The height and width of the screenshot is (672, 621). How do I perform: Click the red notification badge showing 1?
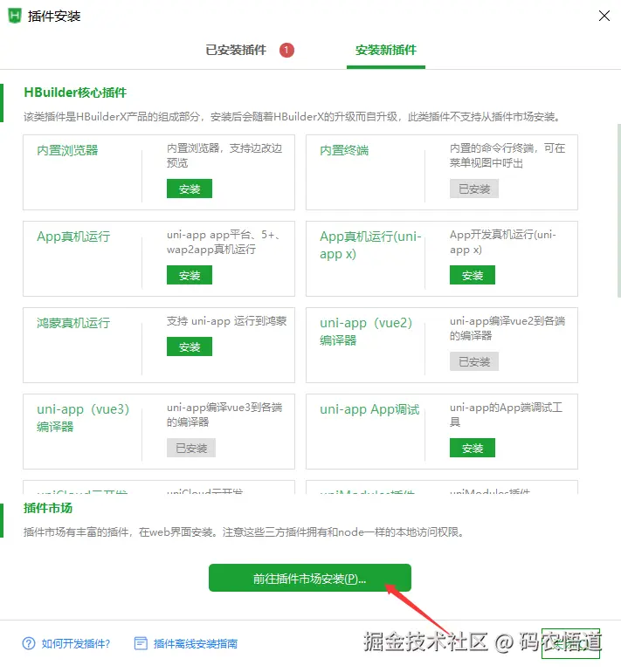pos(286,50)
